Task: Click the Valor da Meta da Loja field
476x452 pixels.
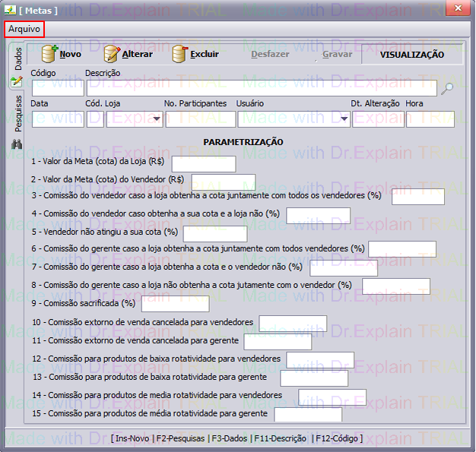Action: point(203,164)
